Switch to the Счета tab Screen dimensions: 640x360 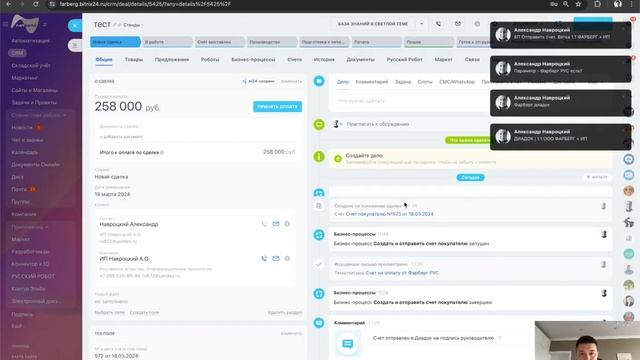(x=294, y=60)
